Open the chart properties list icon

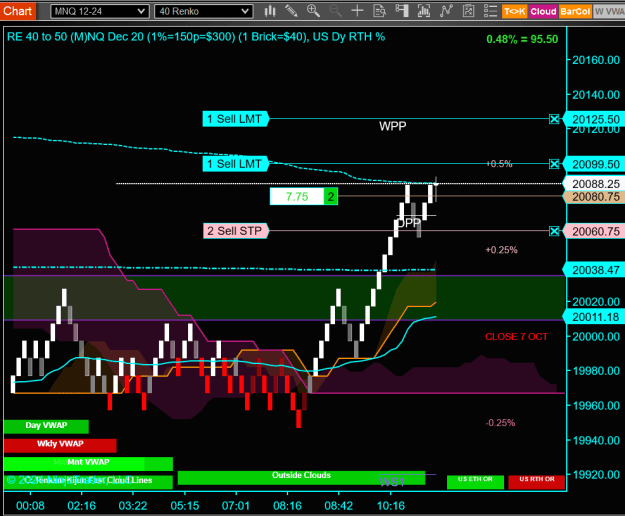[x=490, y=11]
